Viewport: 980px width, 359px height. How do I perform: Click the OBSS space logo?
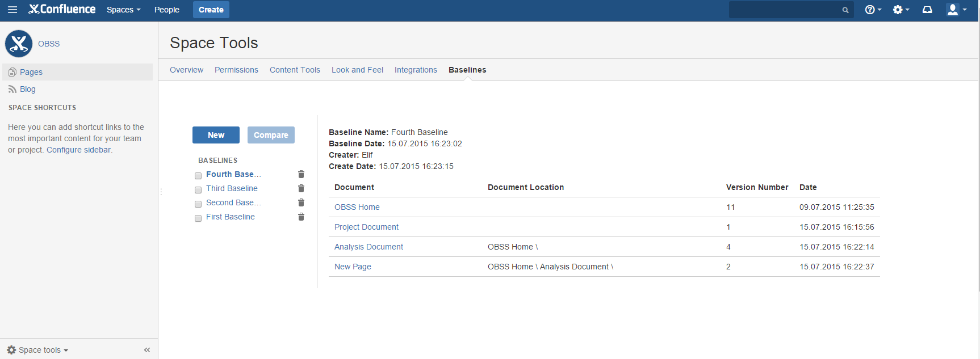[x=19, y=44]
